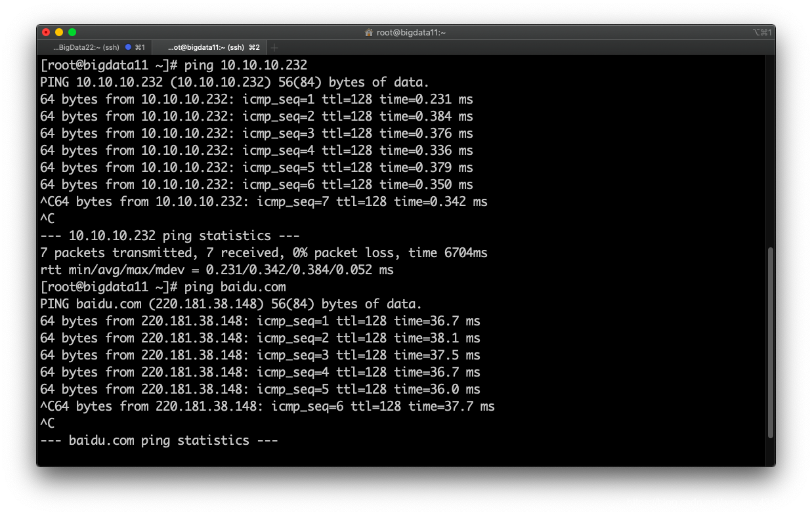812x515 pixels.
Task: Click '--- baidu.com ping statistics ---' line
Action: coord(159,441)
